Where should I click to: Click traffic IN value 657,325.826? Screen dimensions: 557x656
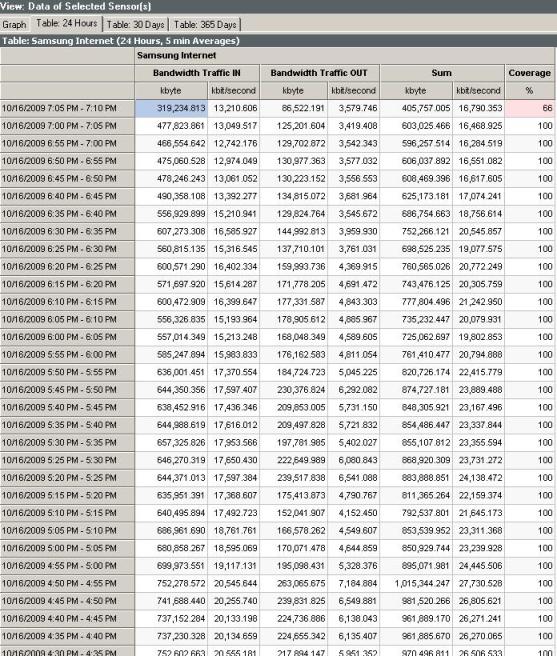click(x=181, y=442)
